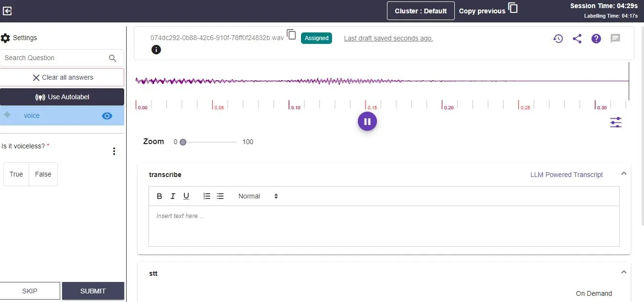644x302 pixels.
Task: Open the Normal text style dropdown
Action: (258, 196)
